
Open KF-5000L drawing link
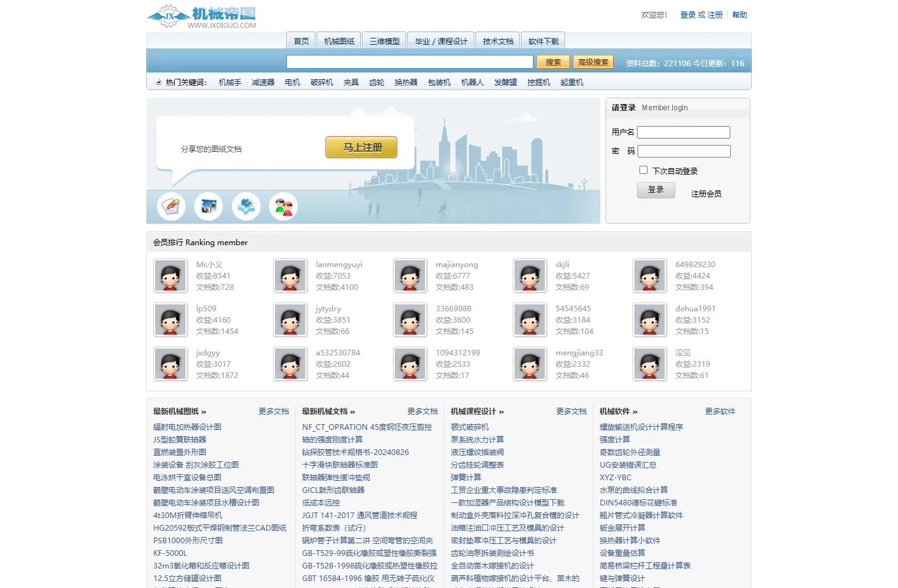click(170, 553)
